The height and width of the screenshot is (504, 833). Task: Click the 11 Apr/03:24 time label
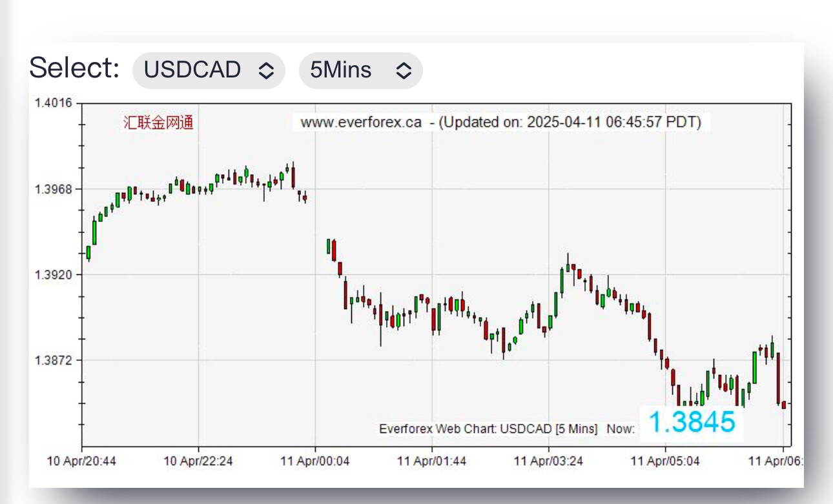click(x=549, y=461)
